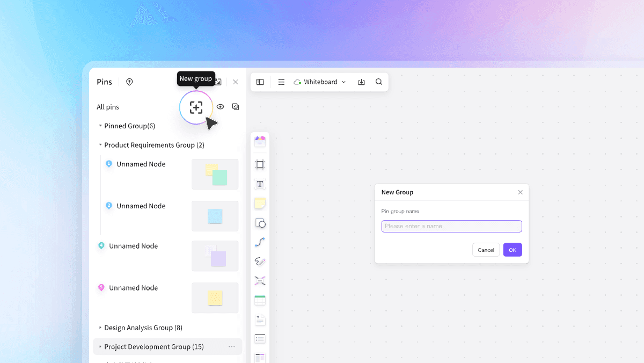Toggle the sidebar panel icon

click(260, 82)
